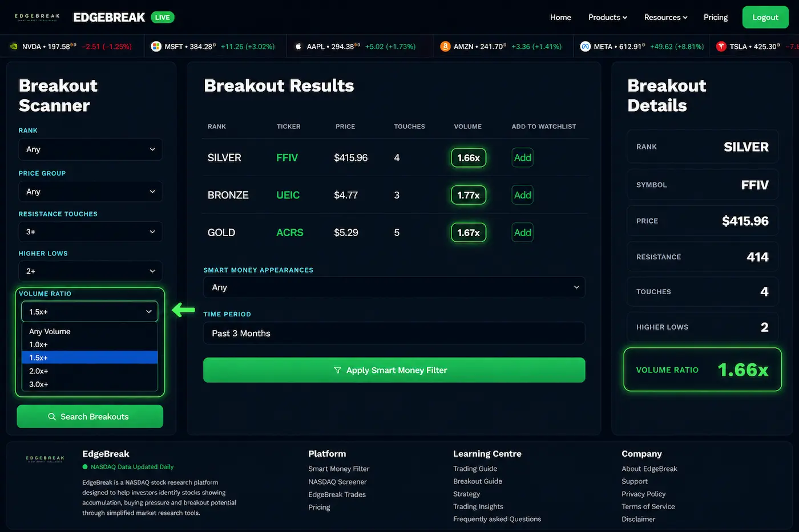The image size is (799, 532).
Task: Click the Resistance value 414
Action: point(757,257)
